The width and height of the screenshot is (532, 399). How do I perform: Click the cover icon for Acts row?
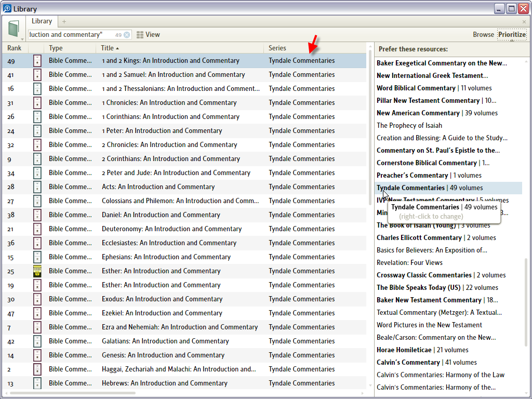pyautogui.click(x=37, y=187)
